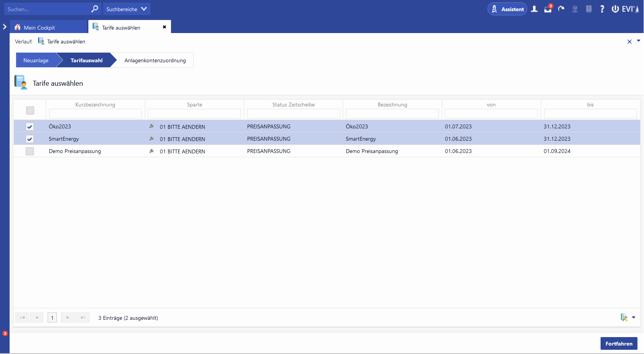Click the power logout icon
This screenshot has height=354, width=644.
pos(615,9)
